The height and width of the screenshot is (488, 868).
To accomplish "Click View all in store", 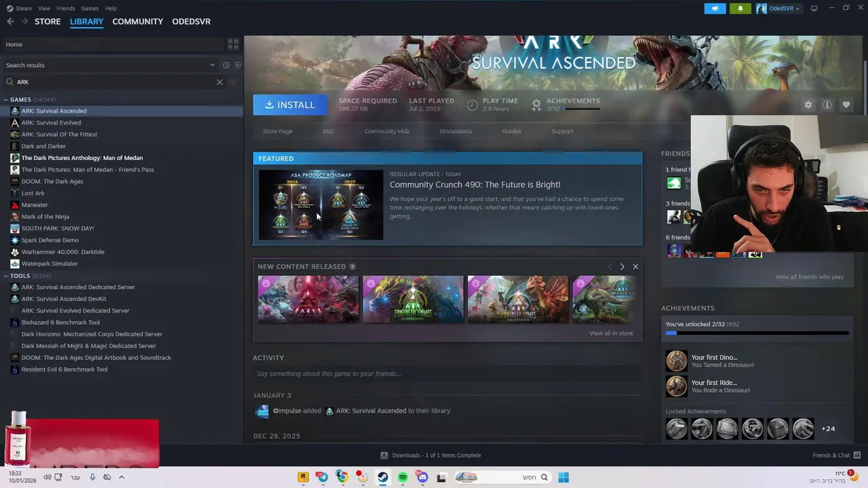I will (x=611, y=333).
